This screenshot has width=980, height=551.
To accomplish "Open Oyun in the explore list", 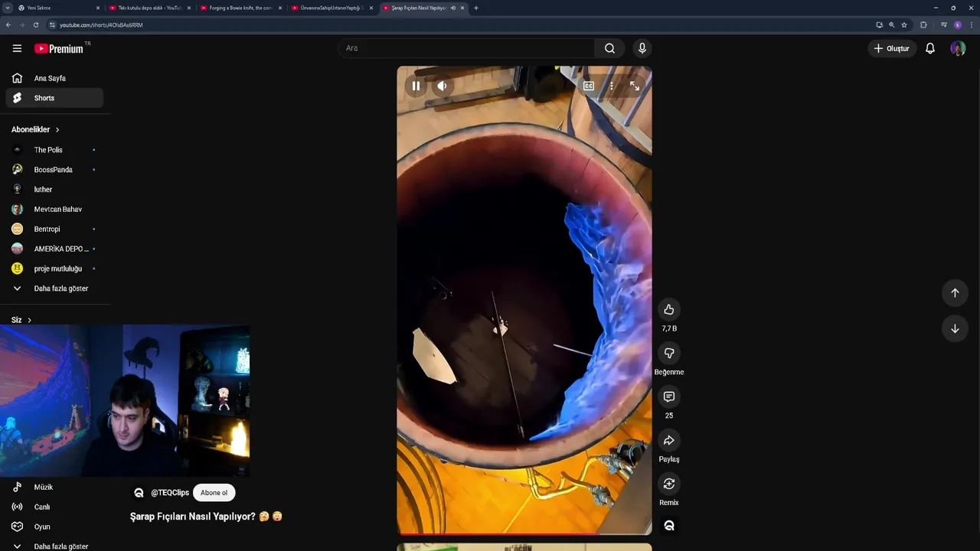I will coord(54,527).
